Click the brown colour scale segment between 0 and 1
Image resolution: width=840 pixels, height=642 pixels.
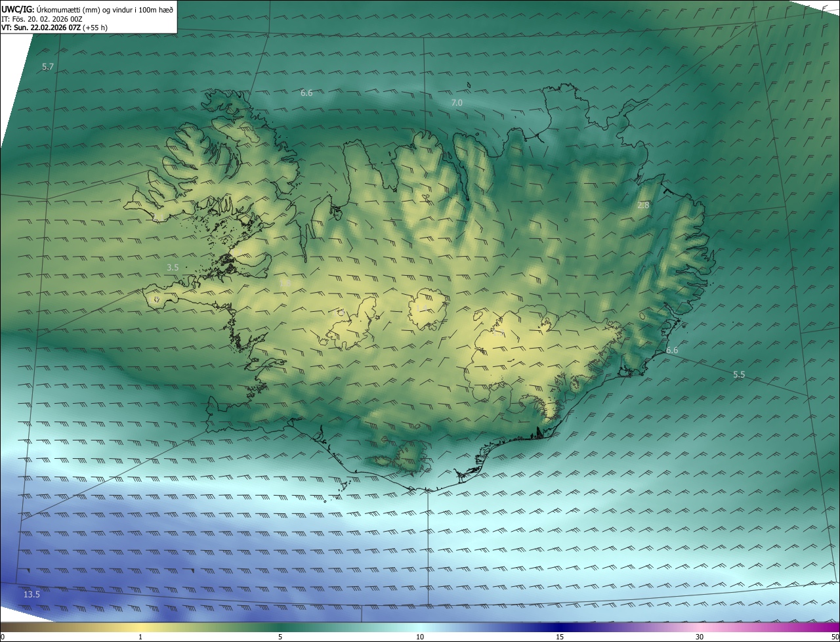70,628
